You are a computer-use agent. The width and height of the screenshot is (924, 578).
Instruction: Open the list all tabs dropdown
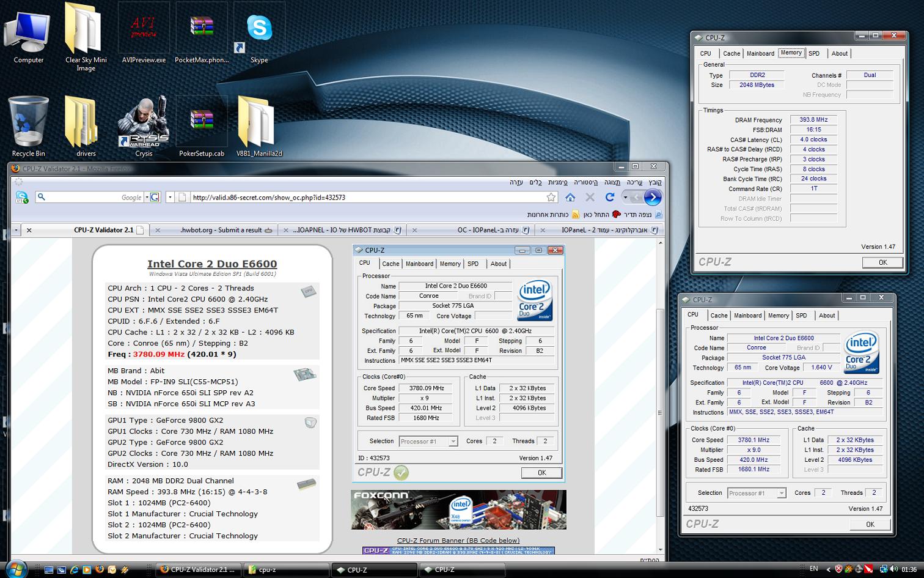pyautogui.click(x=16, y=230)
